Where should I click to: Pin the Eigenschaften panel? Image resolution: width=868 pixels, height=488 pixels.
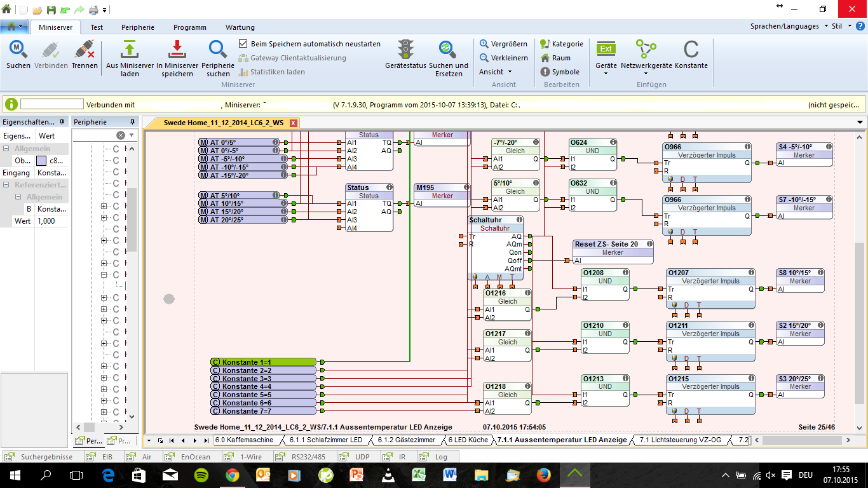pos(62,122)
